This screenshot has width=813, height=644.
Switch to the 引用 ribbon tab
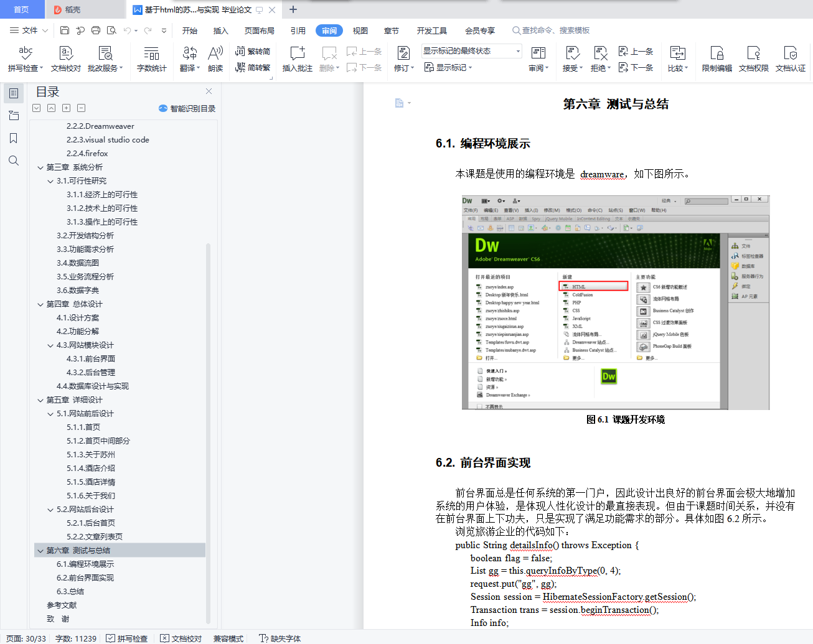click(298, 30)
